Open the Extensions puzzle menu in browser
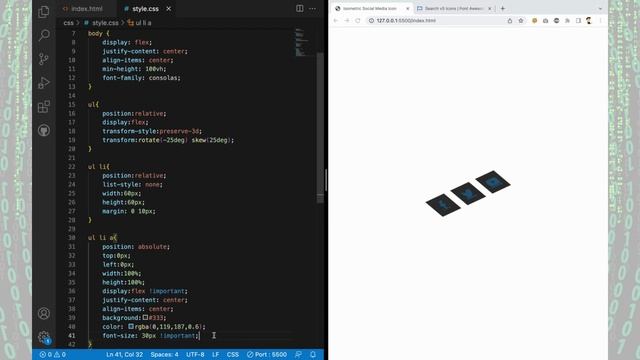This screenshot has width=640, height=360. pyautogui.click(x=567, y=20)
